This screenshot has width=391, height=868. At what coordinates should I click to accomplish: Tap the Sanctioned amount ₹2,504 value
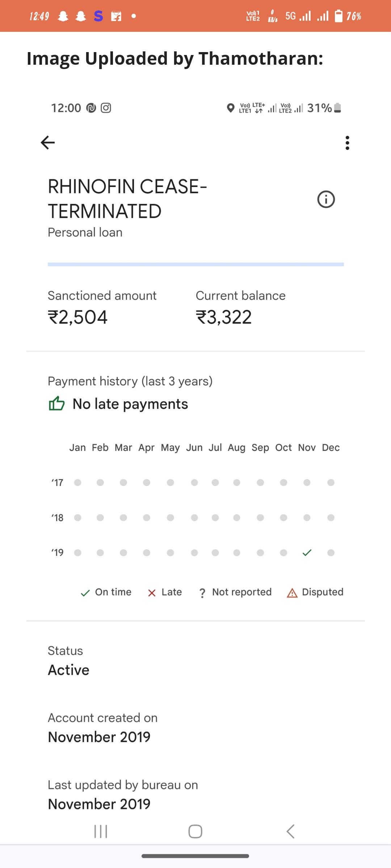pyautogui.click(x=78, y=317)
